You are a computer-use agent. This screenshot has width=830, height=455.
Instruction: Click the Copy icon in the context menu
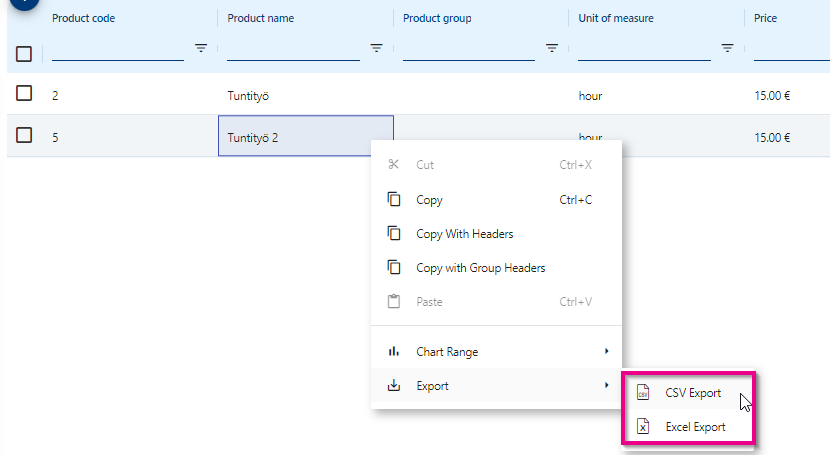tap(394, 200)
